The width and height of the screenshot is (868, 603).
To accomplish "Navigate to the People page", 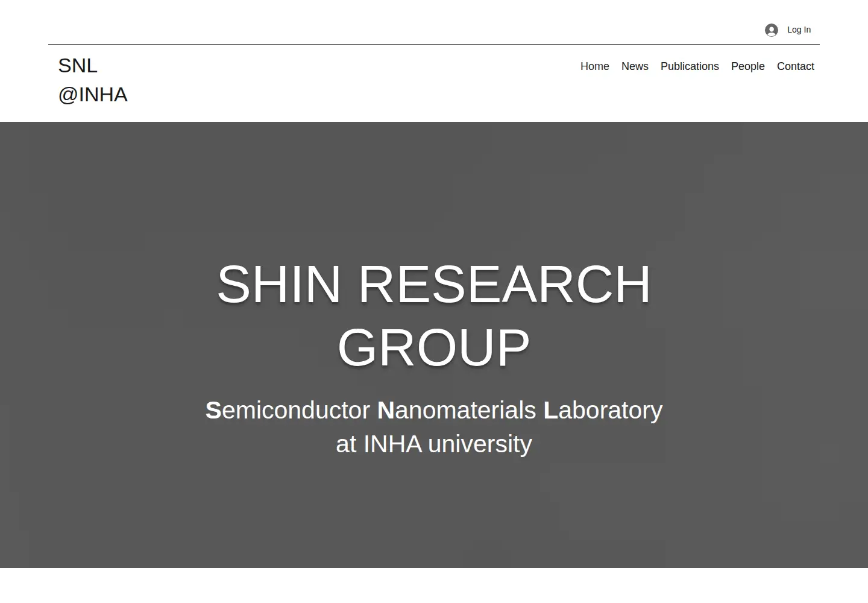I will point(747,66).
